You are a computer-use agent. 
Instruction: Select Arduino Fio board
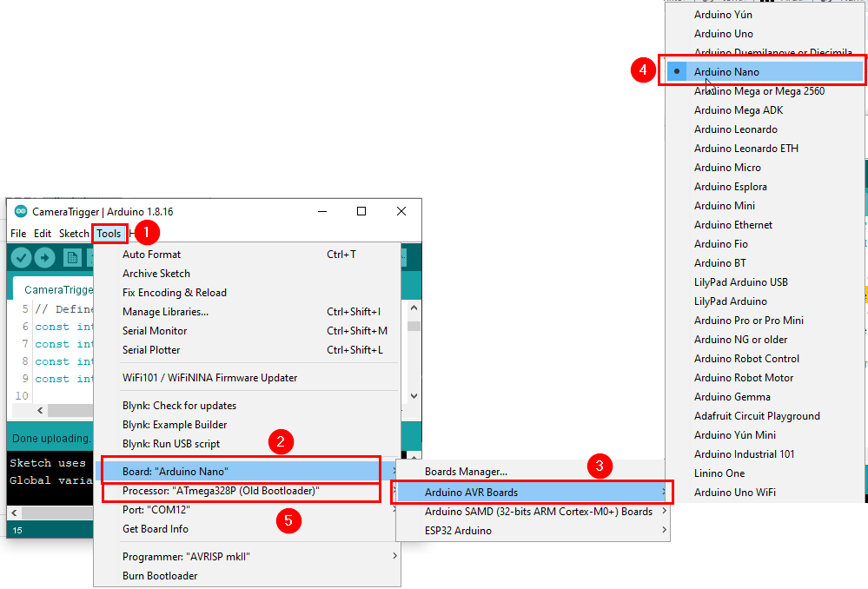(x=764, y=244)
